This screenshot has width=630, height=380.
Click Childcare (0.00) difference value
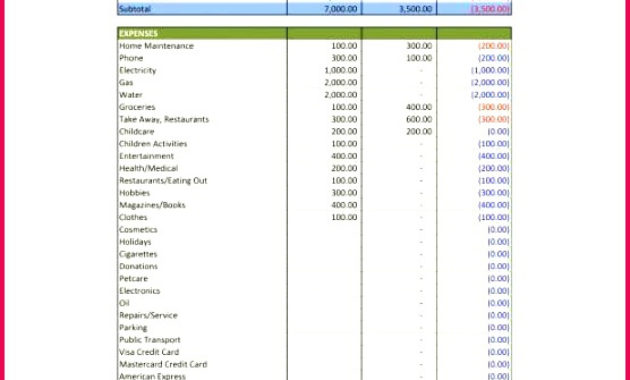[x=498, y=132]
